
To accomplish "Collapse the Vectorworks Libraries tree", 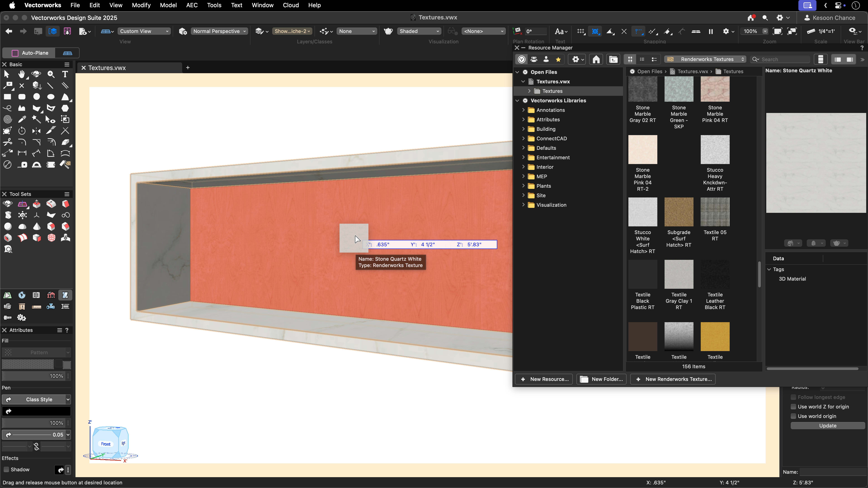I will click(x=518, y=100).
